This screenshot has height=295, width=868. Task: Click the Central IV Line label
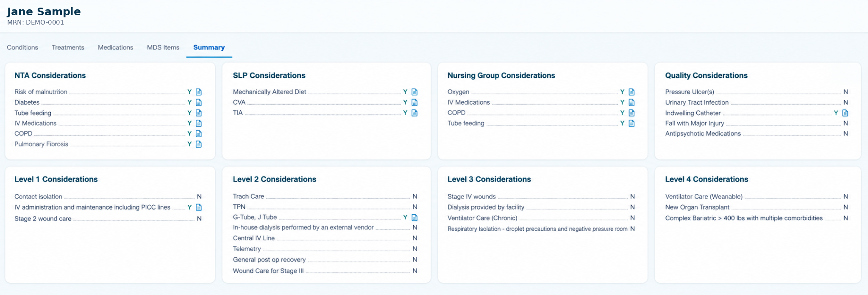(x=254, y=238)
